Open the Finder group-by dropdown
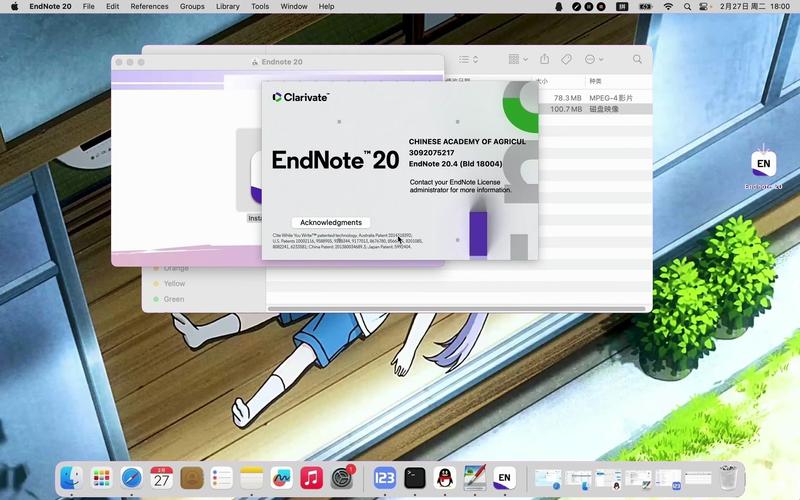Viewport: 800px width, 500px height. coord(518,60)
